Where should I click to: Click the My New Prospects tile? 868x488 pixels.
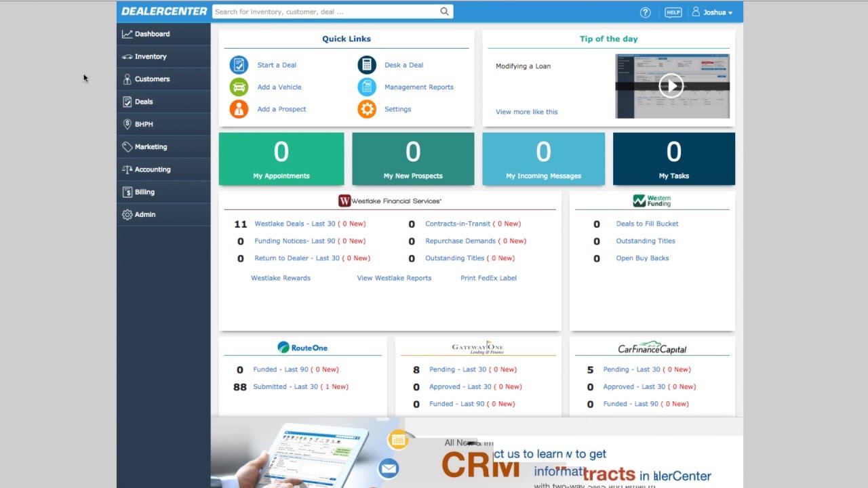[x=413, y=159]
